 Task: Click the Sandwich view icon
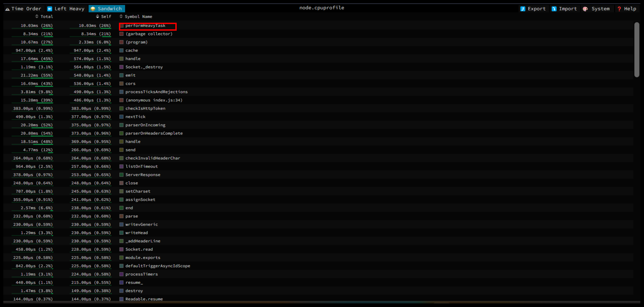click(x=93, y=9)
